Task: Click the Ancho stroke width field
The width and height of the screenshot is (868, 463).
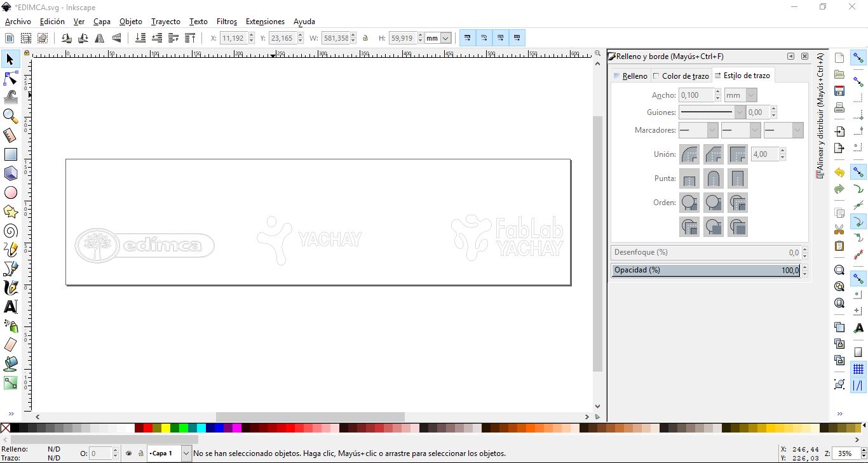Action: (696, 95)
